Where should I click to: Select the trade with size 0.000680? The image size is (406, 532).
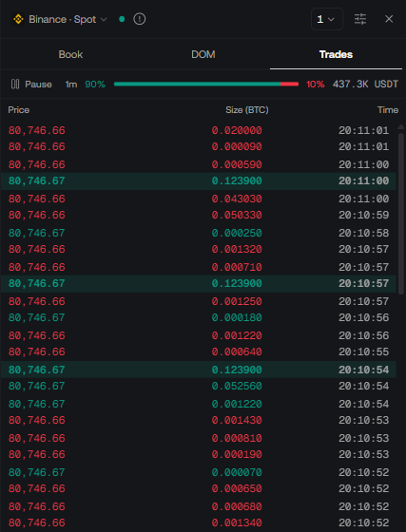coord(199,507)
